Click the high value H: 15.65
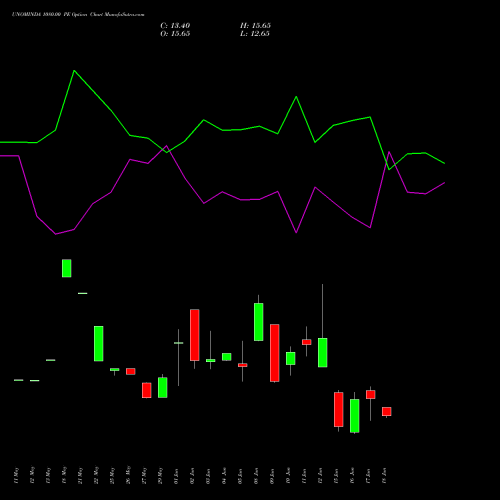500x500 pixels. coord(255,26)
